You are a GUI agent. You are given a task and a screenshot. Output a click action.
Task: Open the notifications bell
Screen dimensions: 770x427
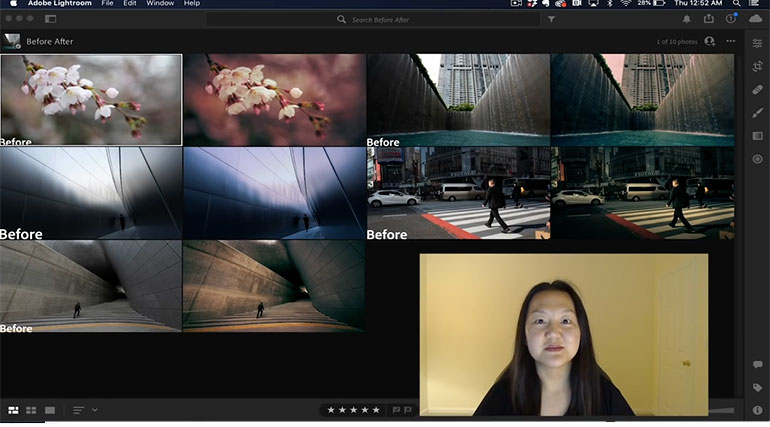pyautogui.click(x=686, y=19)
